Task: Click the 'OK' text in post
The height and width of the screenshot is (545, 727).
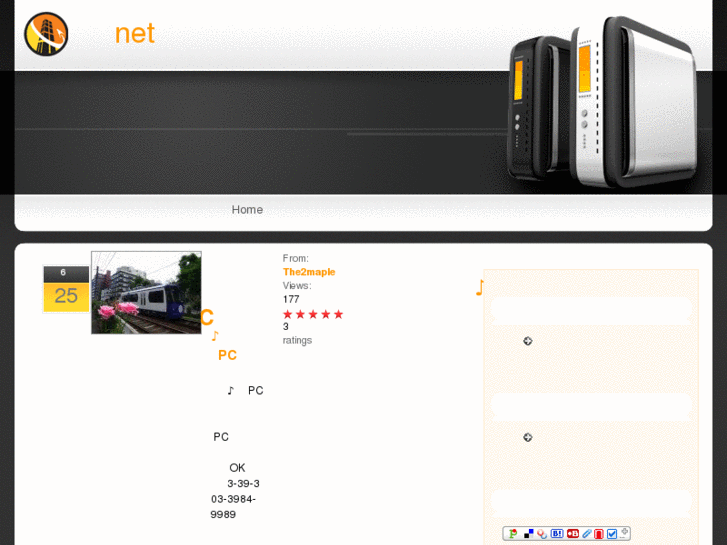Action: coord(237,468)
